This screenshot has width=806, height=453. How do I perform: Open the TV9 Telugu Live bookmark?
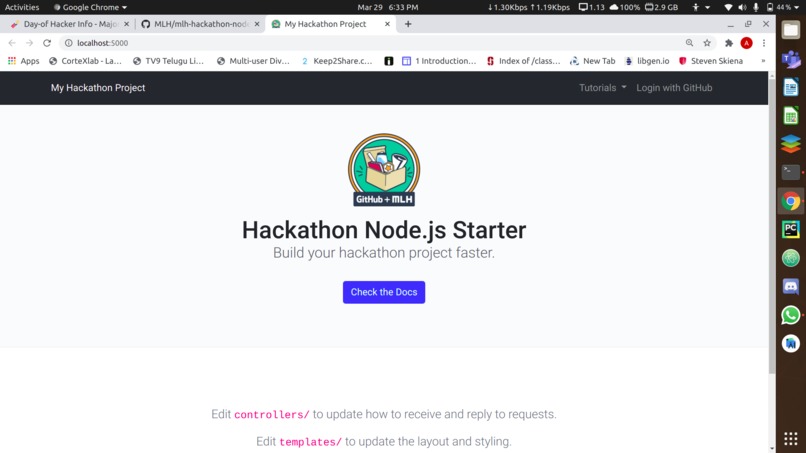coord(169,61)
